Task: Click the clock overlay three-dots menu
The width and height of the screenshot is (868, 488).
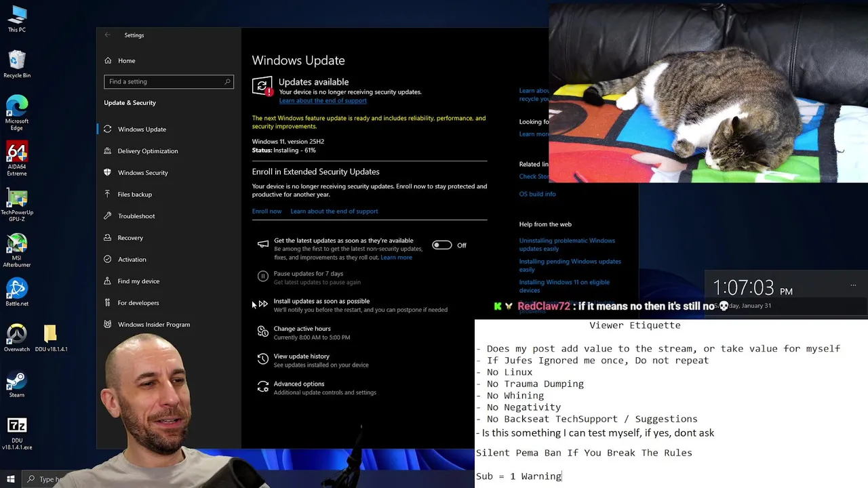Action: [853, 285]
